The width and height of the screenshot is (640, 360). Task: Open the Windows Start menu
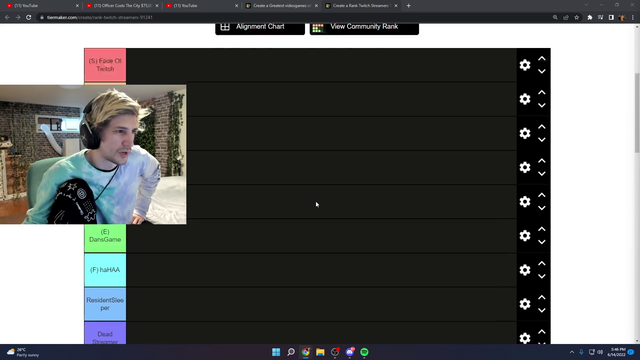click(276, 352)
